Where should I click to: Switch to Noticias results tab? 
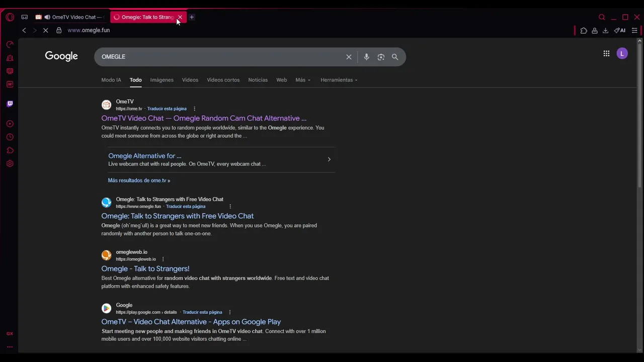coord(258,80)
